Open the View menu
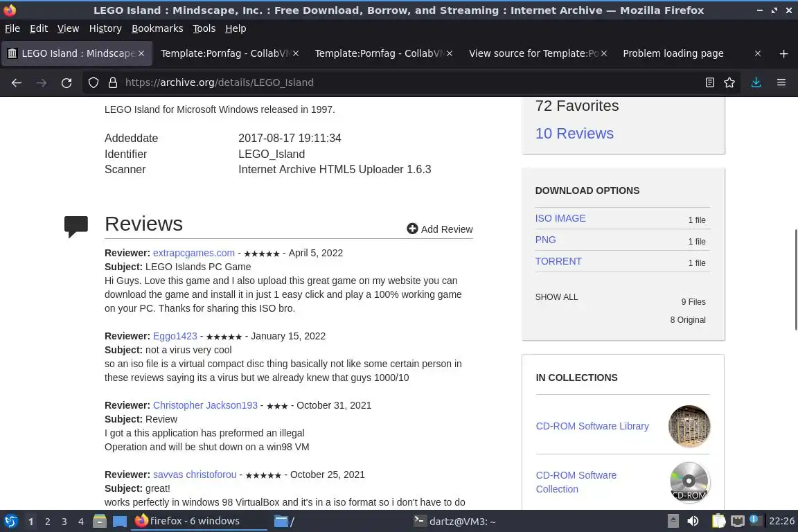798x532 pixels. [68, 28]
